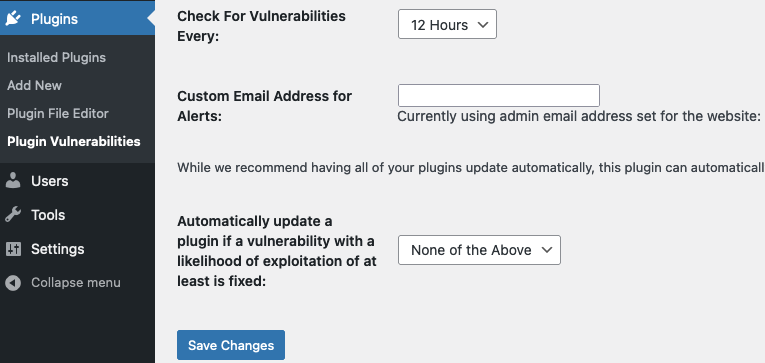Click the Plugins plug icon in sidebar
The width and height of the screenshot is (765, 363).
pyautogui.click(x=13, y=19)
